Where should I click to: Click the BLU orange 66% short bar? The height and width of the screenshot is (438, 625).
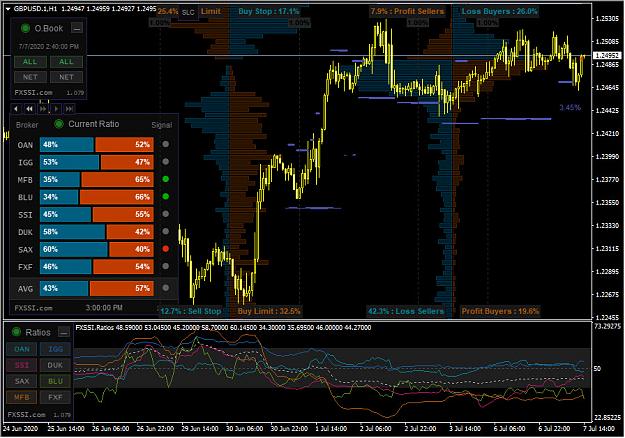point(117,197)
